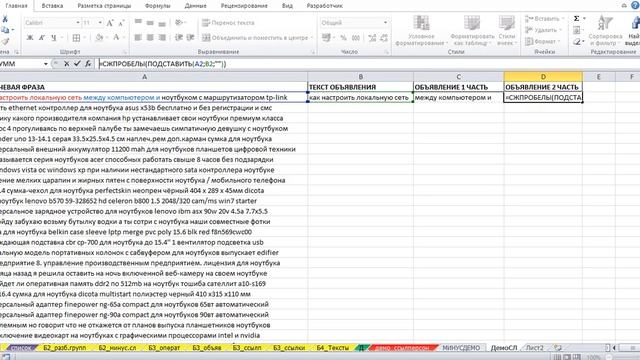Click the cell borders icon

[x=76, y=38]
